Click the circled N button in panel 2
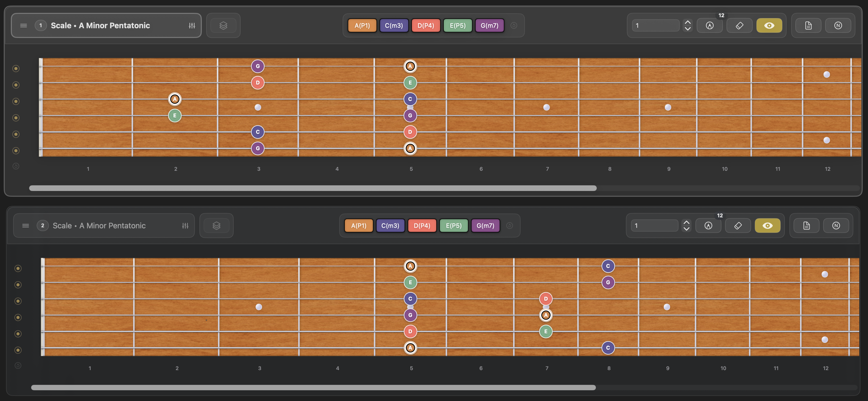 pos(836,226)
